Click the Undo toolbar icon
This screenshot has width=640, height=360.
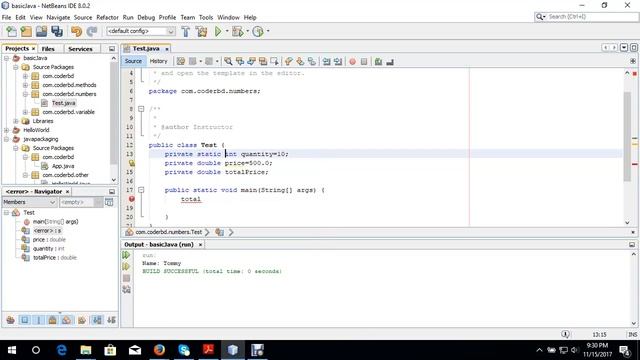tap(76, 31)
